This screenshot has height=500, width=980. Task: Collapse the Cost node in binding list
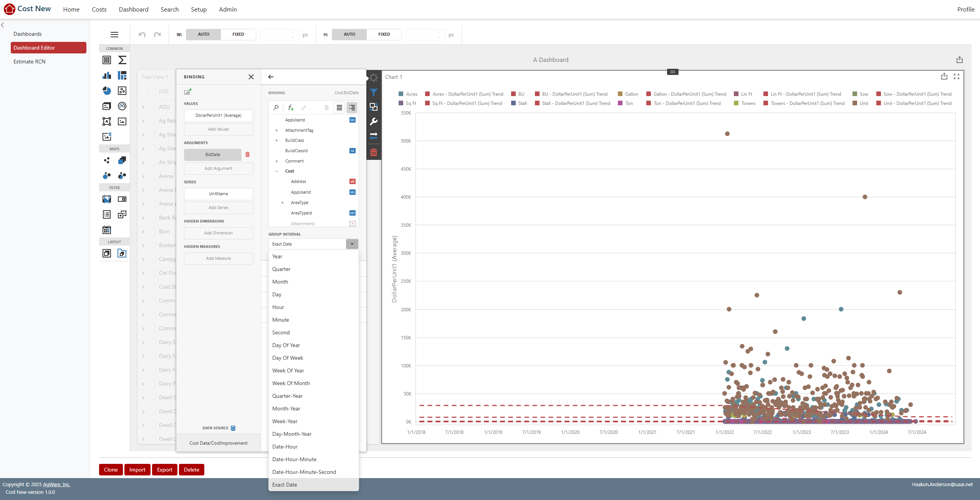click(x=277, y=171)
